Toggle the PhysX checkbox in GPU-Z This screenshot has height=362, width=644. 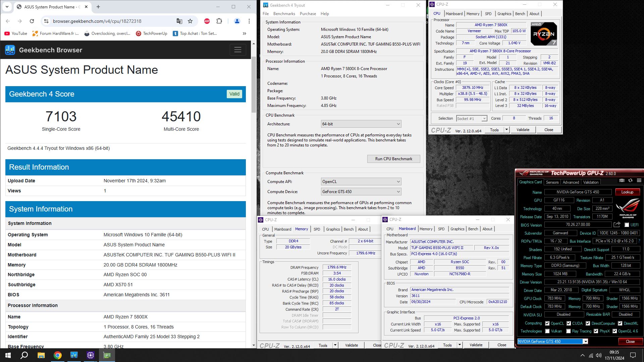596,331
